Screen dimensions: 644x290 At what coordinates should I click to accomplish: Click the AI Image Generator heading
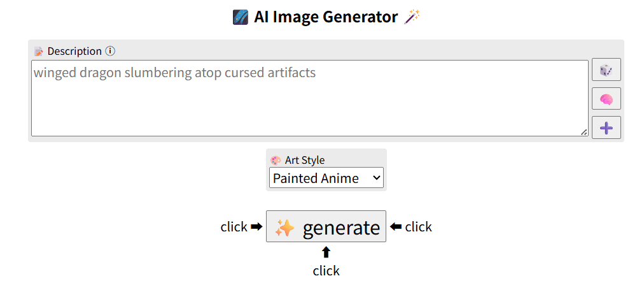pyautogui.click(x=326, y=17)
